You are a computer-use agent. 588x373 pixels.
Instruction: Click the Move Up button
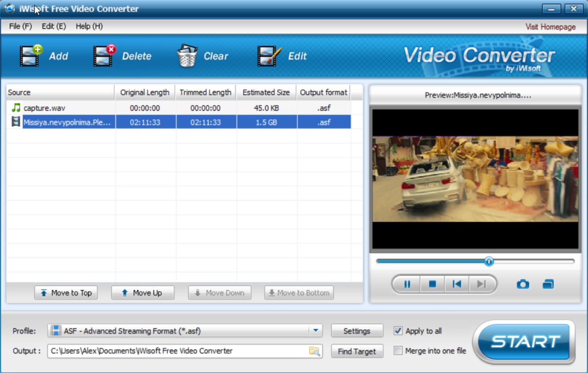click(143, 293)
